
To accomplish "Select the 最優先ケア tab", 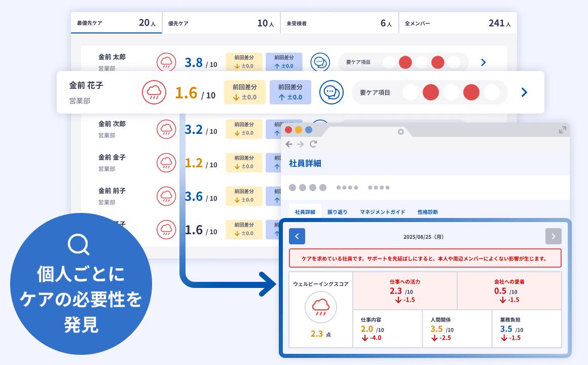I will pos(117,23).
